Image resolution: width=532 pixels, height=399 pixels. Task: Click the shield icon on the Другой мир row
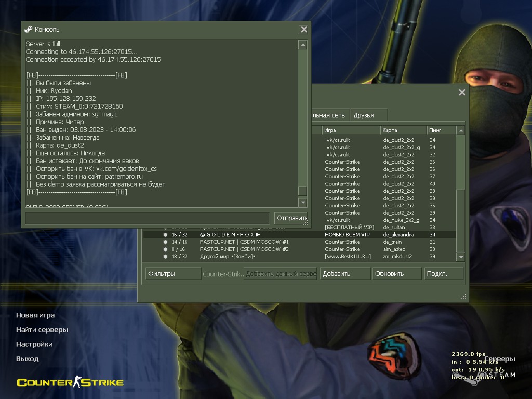[x=166, y=257]
